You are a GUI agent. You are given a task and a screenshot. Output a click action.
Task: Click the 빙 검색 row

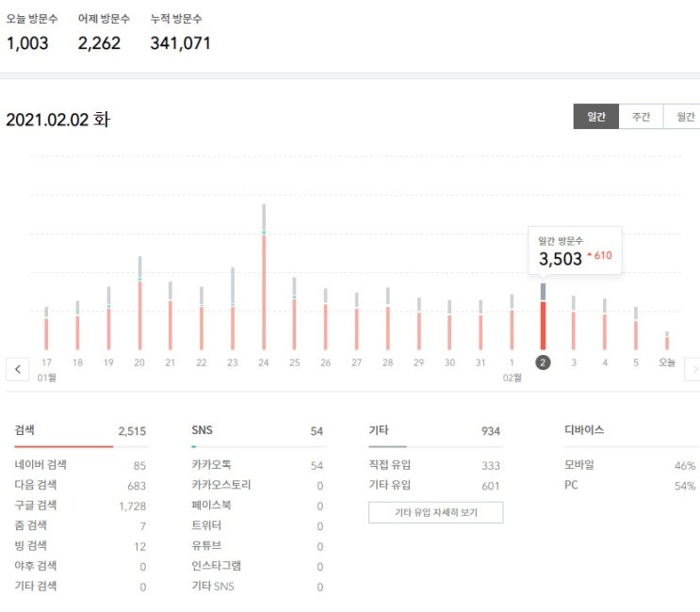80,545
